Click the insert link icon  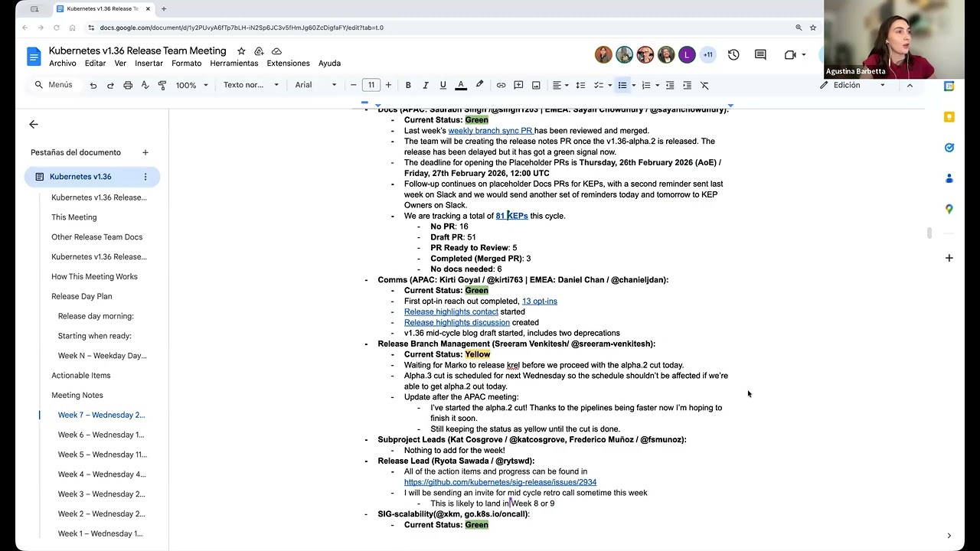(501, 85)
